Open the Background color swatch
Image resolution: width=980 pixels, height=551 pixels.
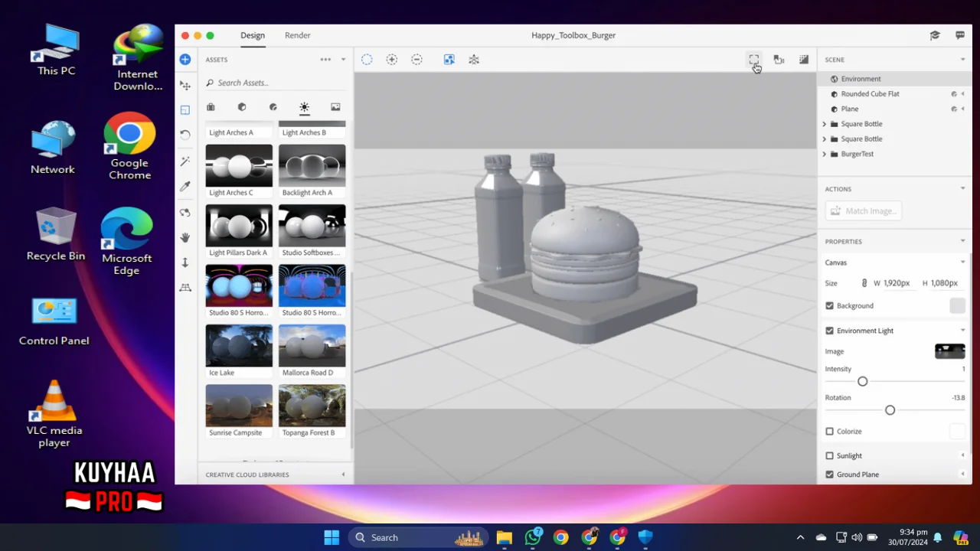click(x=958, y=305)
